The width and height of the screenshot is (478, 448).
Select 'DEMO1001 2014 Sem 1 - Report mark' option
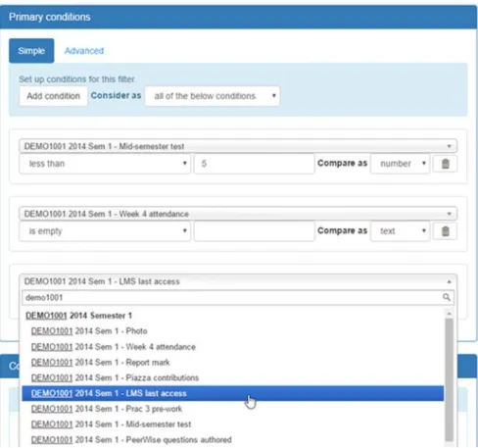point(233,362)
